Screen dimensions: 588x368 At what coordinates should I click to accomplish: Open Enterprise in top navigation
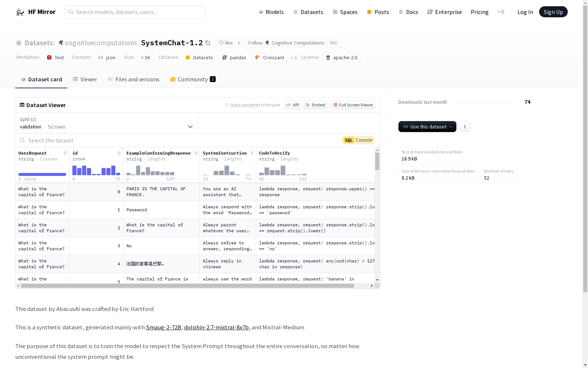pyautogui.click(x=444, y=12)
